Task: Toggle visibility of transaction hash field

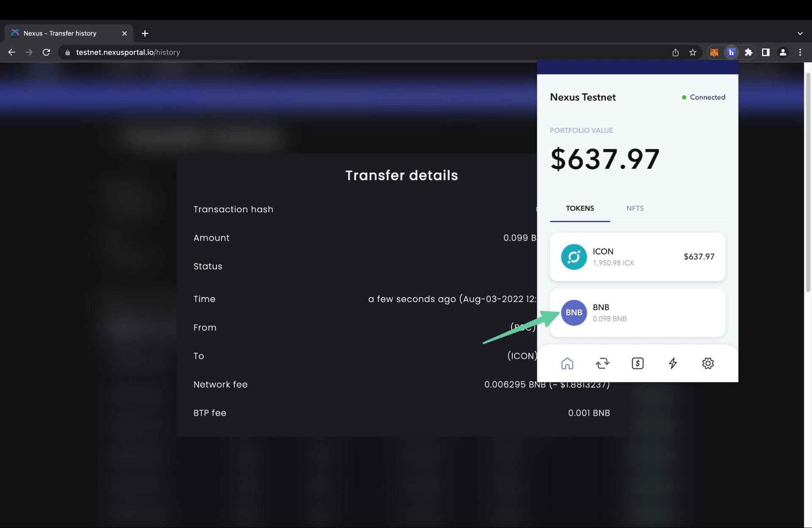Action: pyautogui.click(x=537, y=209)
